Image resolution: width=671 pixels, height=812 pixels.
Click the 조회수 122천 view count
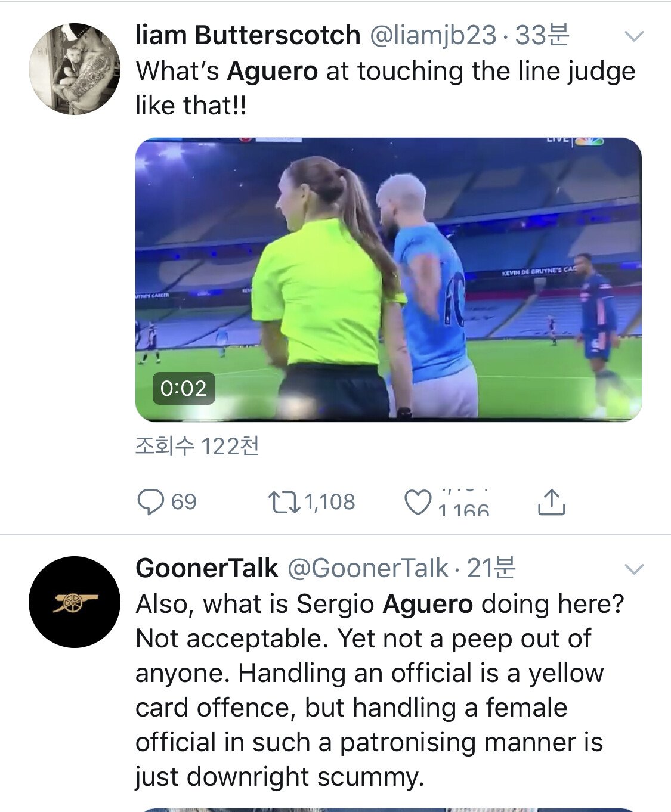(197, 446)
